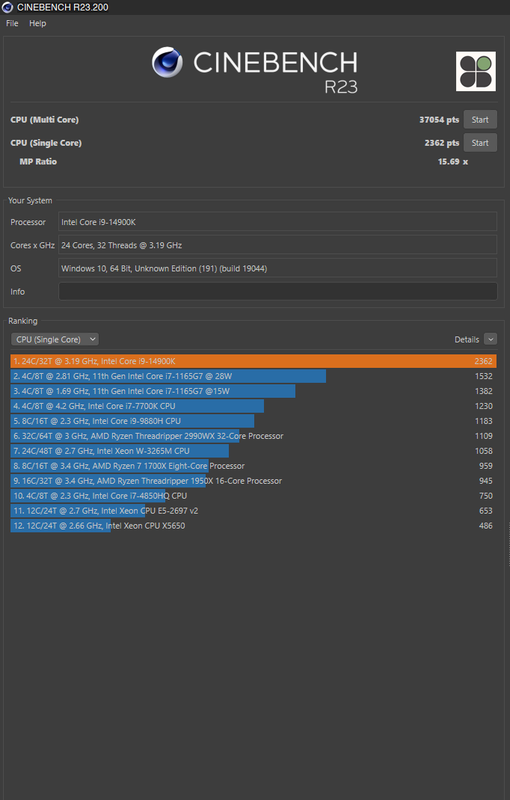Click the 37054 pts multi core score
Screen dimensions: 510x800
point(439,120)
